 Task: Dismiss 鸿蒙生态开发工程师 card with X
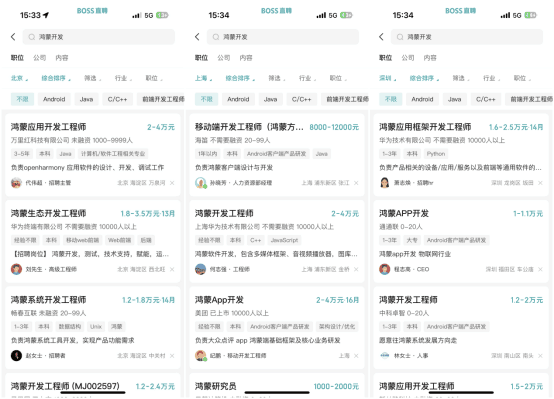[172, 269]
